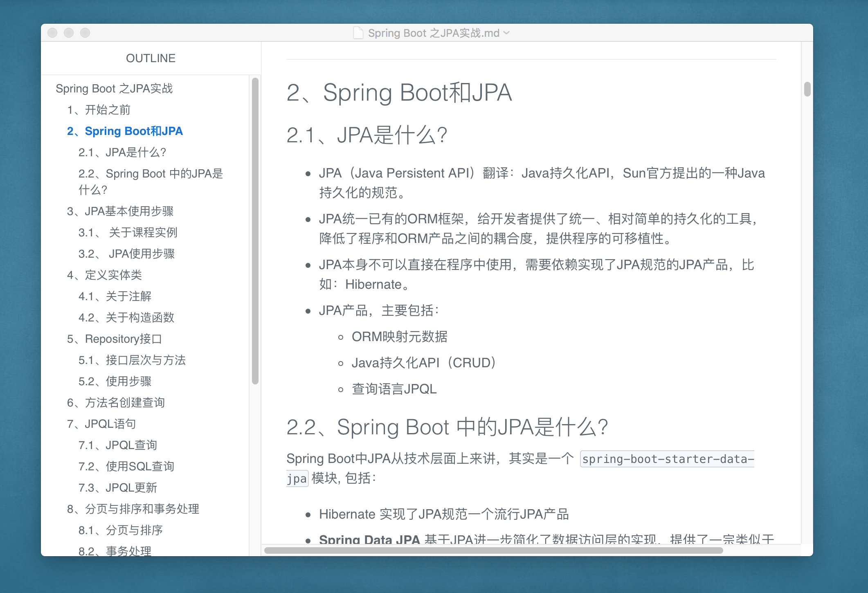Open outline item '2.2、Spring Boot 中的JPA是什么?'
Screen dimensions: 868x593
point(151,182)
